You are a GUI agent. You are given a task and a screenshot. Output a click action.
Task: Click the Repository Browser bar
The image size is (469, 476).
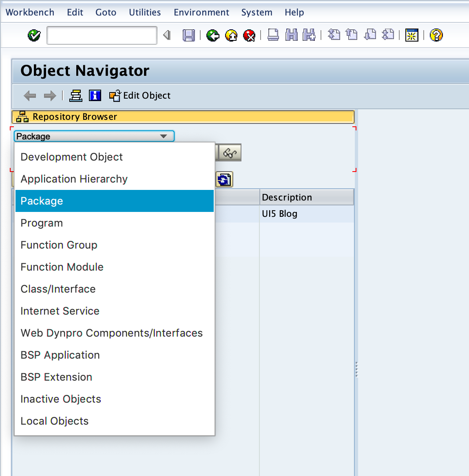75,117
